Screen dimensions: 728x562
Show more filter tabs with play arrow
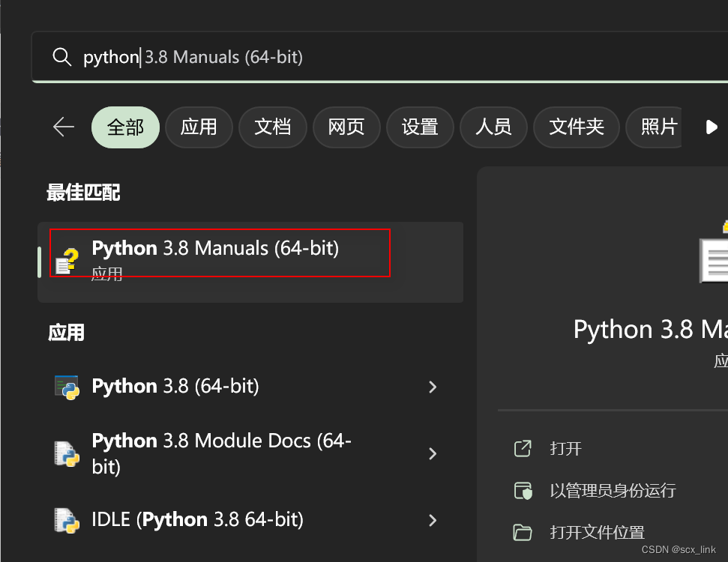(711, 127)
